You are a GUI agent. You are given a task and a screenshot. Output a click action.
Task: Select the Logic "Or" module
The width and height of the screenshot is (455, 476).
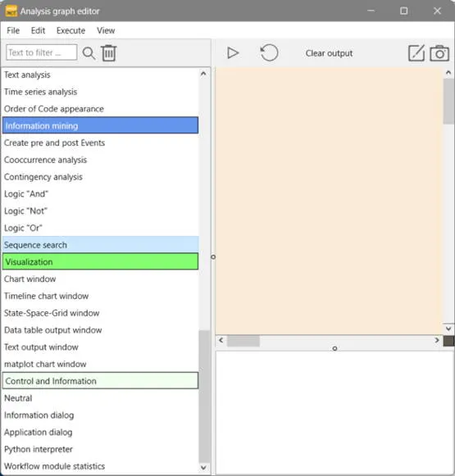(101, 228)
